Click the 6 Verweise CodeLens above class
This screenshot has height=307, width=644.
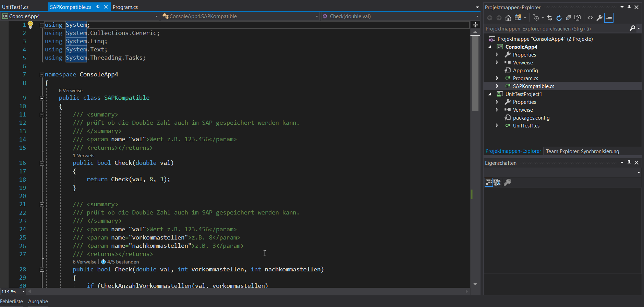click(71, 90)
